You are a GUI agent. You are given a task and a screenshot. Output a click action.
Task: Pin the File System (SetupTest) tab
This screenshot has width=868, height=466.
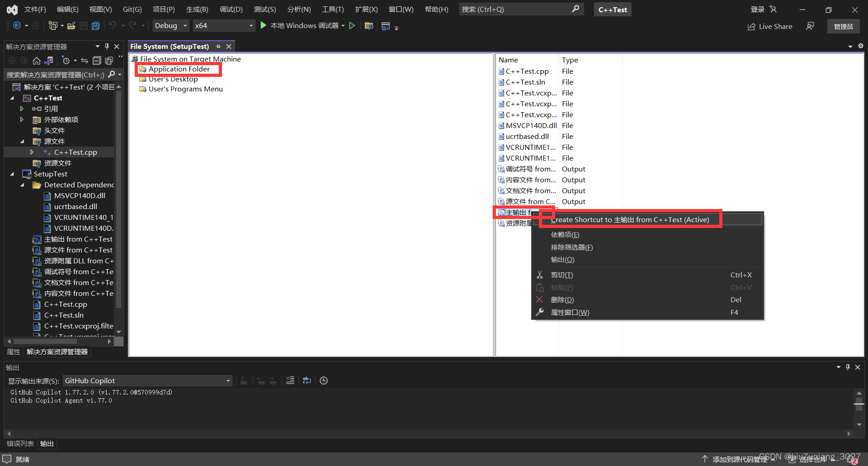[218, 47]
